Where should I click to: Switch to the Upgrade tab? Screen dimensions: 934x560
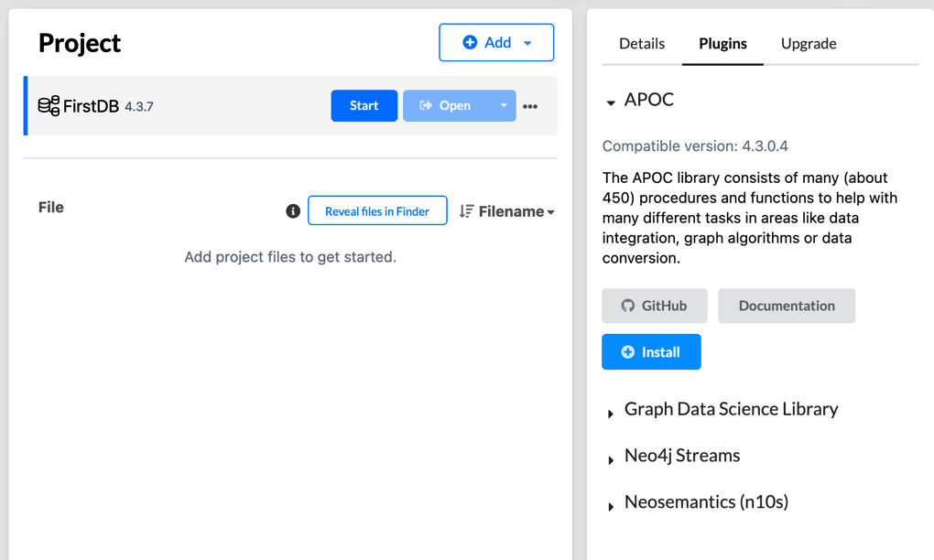809,43
